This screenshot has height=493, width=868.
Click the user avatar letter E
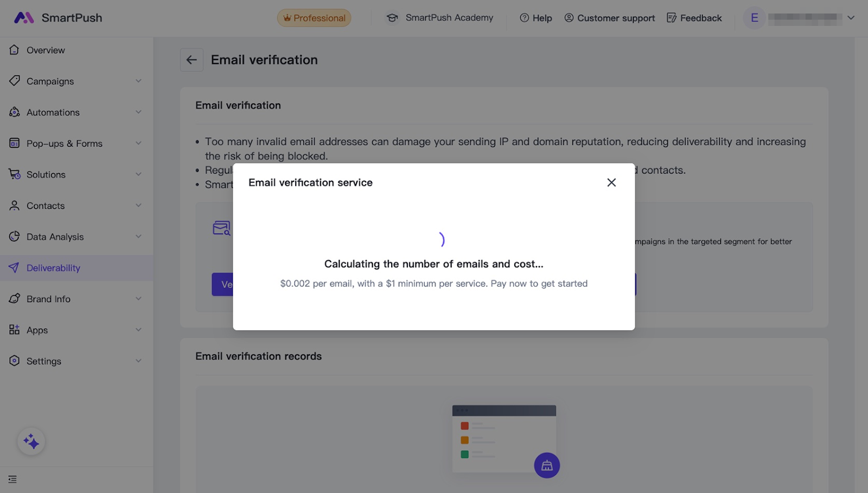pos(754,18)
